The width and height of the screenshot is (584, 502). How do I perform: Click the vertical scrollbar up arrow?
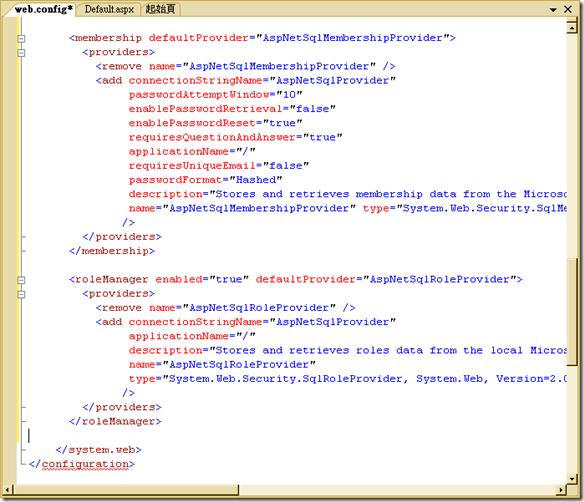click(572, 28)
